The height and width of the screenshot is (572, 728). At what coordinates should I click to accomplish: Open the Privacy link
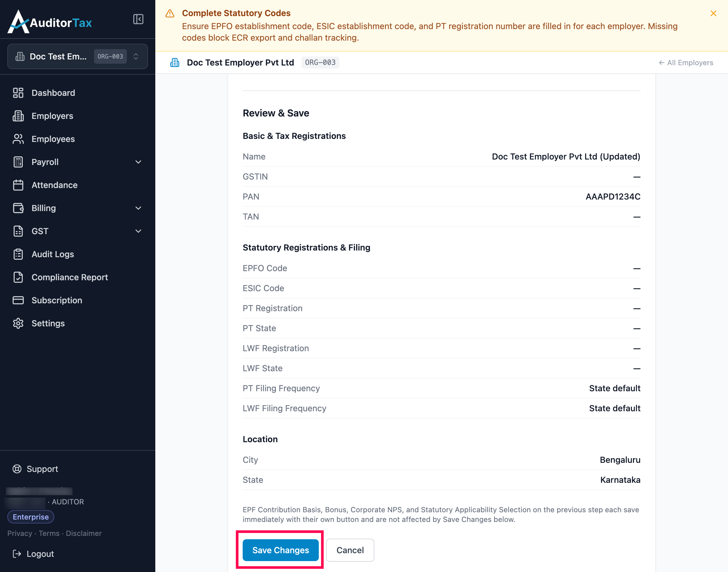click(20, 533)
